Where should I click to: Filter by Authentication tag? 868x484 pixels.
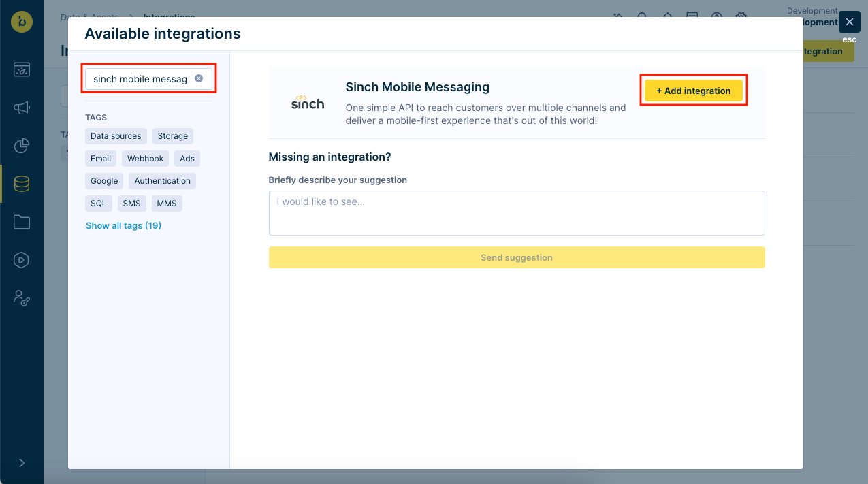point(163,181)
